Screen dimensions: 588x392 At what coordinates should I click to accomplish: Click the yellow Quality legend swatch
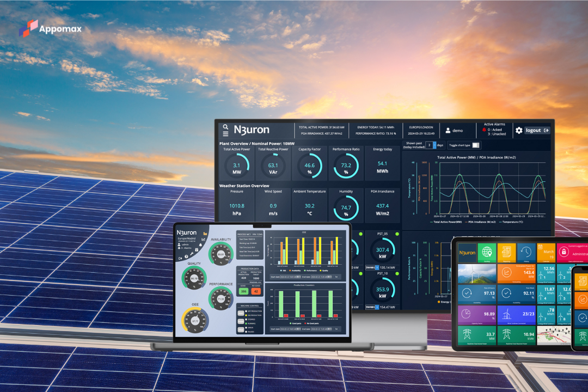[x=320, y=271]
